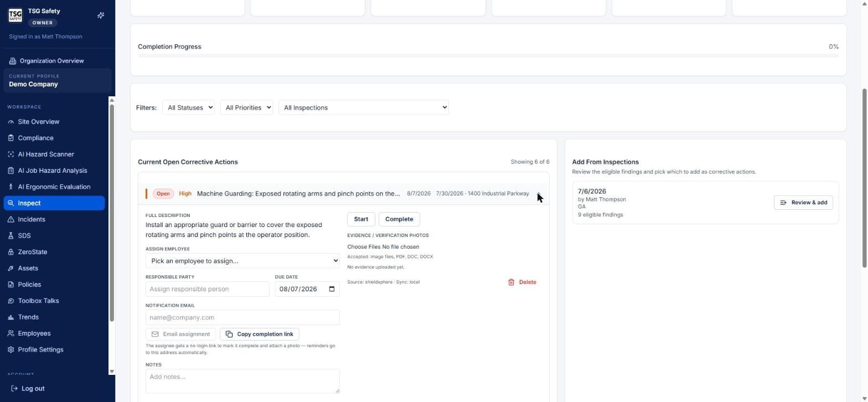Click the AI Job Hazard Analysis icon

click(11, 171)
